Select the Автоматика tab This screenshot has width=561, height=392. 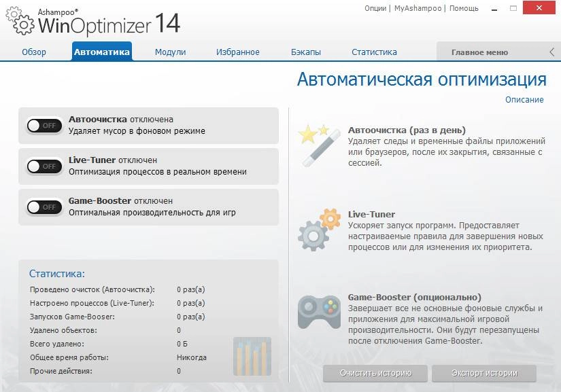pos(102,52)
